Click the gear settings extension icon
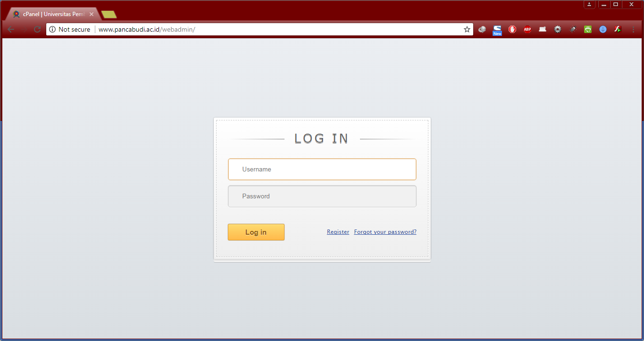This screenshot has height=341, width=644. click(x=558, y=29)
